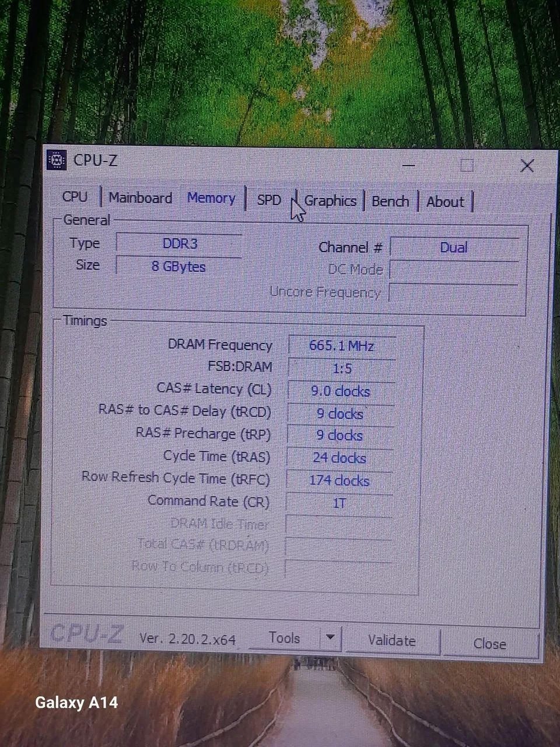Click the Command Rate 1T value
This screenshot has width=560, height=747.
click(339, 502)
